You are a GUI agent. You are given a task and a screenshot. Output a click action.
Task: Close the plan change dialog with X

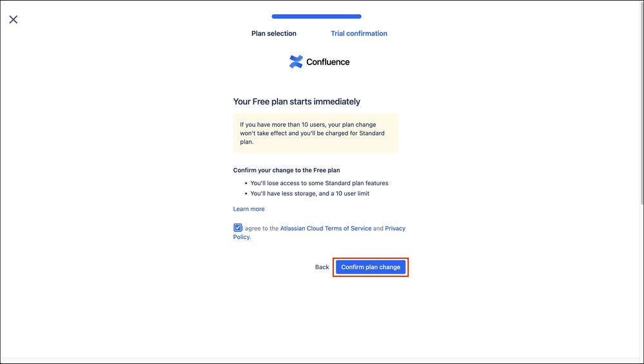pyautogui.click(x=13, y=19)
